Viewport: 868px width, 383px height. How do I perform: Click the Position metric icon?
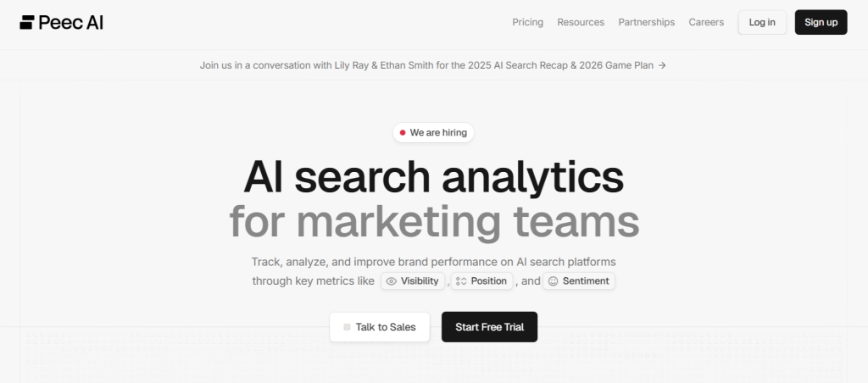(x=461, y=281)
